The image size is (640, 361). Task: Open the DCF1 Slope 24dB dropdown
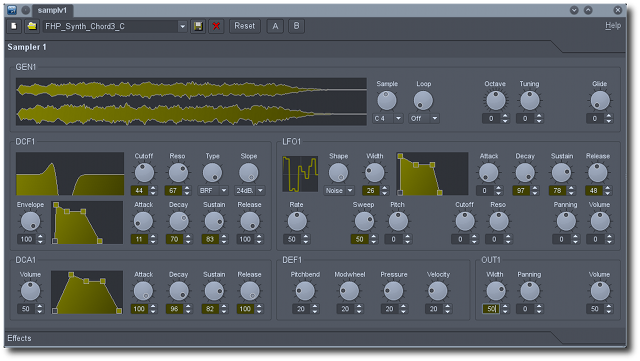click(249, 190)
